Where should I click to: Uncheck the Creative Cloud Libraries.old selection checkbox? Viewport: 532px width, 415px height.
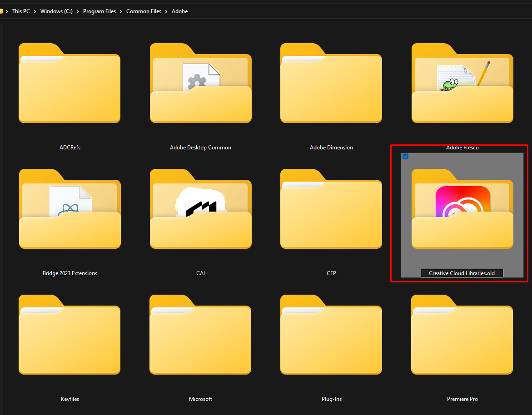point(405,157)
